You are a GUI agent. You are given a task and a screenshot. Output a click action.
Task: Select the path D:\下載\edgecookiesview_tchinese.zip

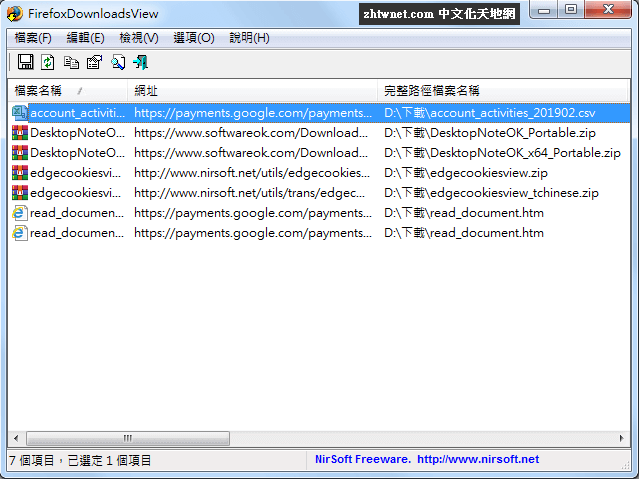pyautogui.click(x=491, y=193)
